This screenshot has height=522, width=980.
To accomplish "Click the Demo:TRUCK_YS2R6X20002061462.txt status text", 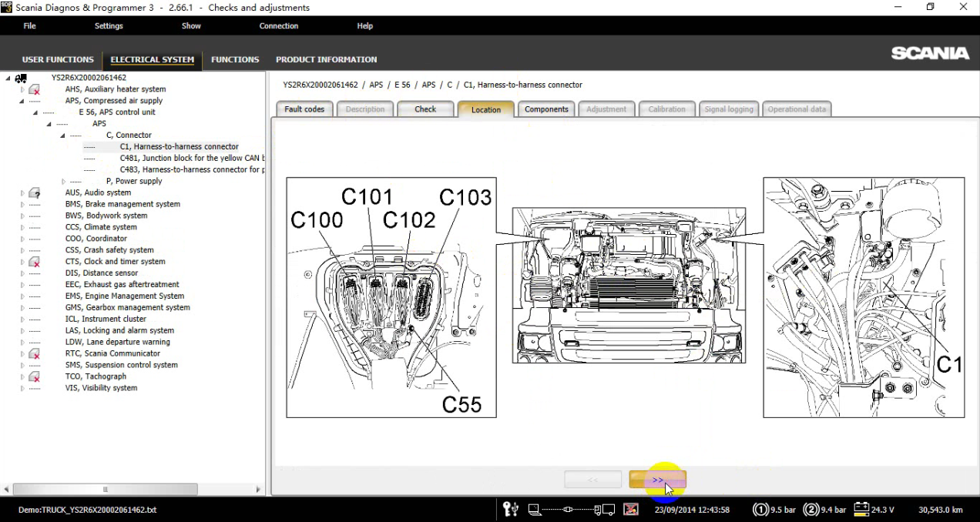I will pyautogui.click(x=87, y=510).
